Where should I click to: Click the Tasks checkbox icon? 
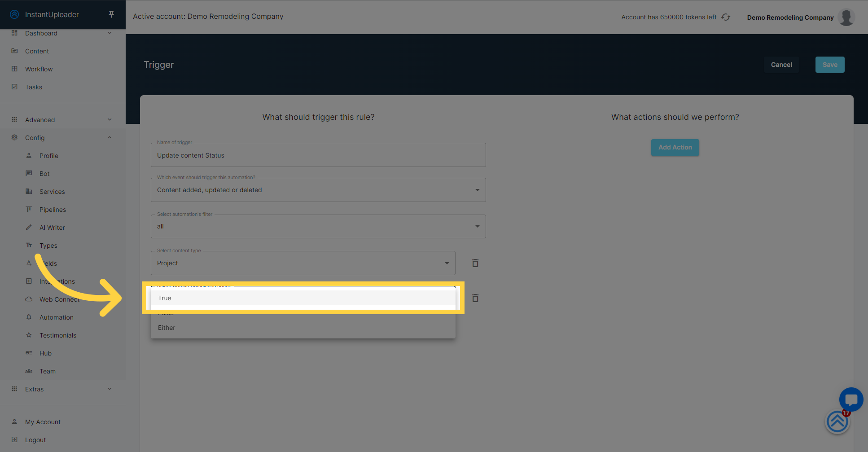[14, 87]
